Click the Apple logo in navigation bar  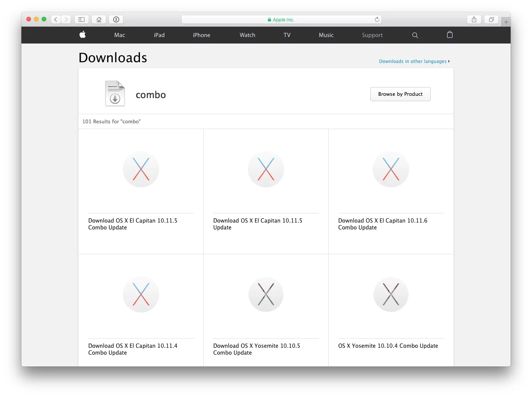(83, 35)
